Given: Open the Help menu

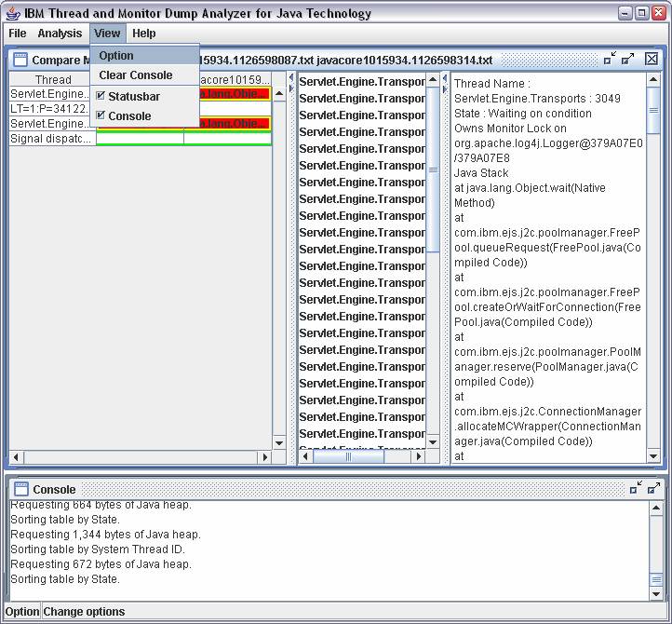Looking at the screenshot, I should 144,33.
